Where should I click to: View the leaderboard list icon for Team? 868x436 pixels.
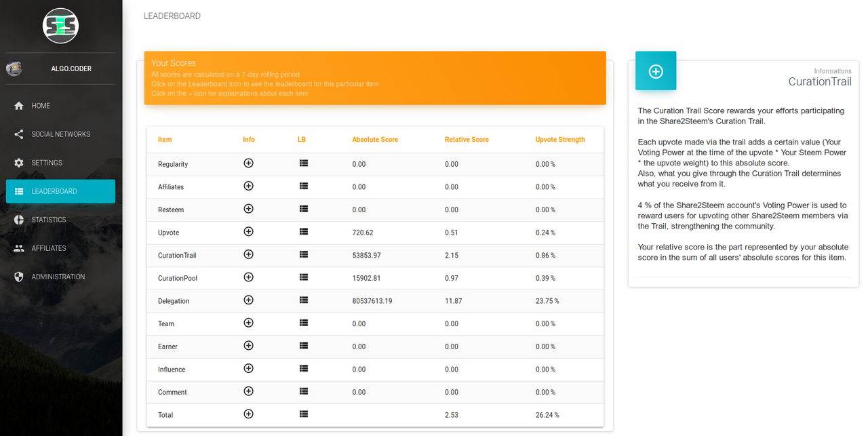tap(304, 323)
